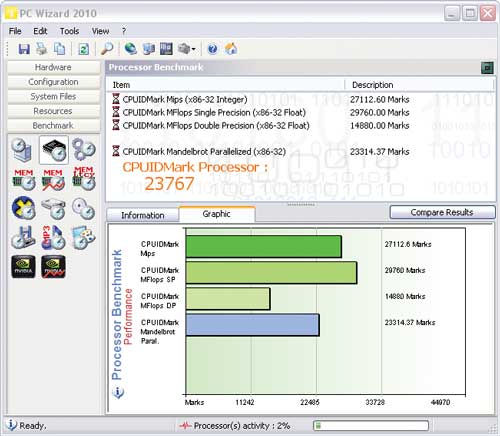The image size is (500, 436).
Task: Click the CPUIDMark MFlops SP chart bar
Action: (x=272, y=273)
